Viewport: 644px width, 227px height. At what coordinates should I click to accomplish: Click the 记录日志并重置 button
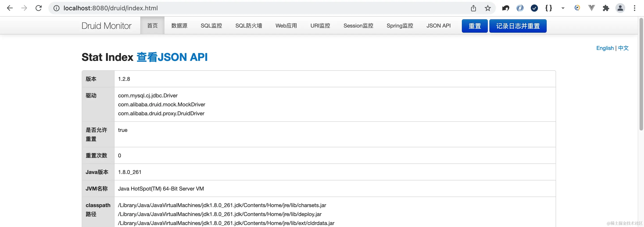pos(518,26)
